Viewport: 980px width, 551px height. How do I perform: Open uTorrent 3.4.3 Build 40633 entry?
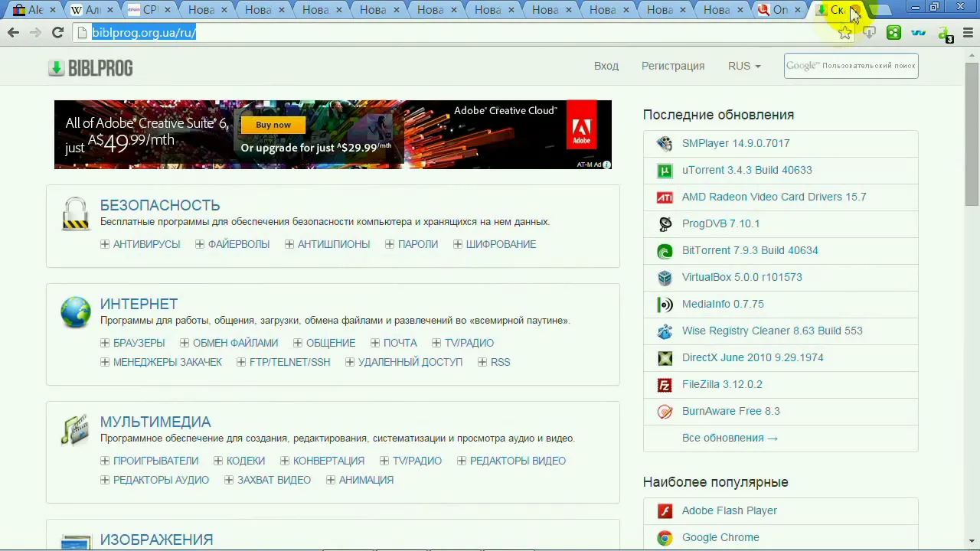pyautogui.click(x=746, y=170)
